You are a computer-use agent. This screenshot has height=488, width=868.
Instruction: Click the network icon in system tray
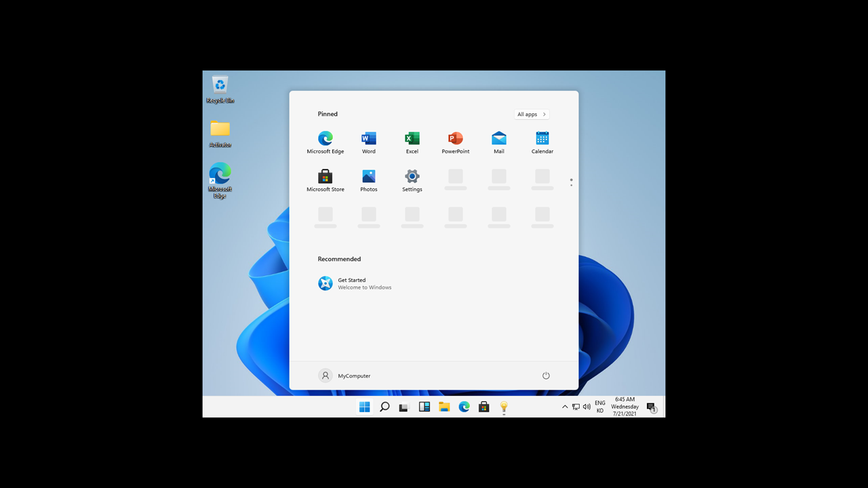[x=576, y=407]
